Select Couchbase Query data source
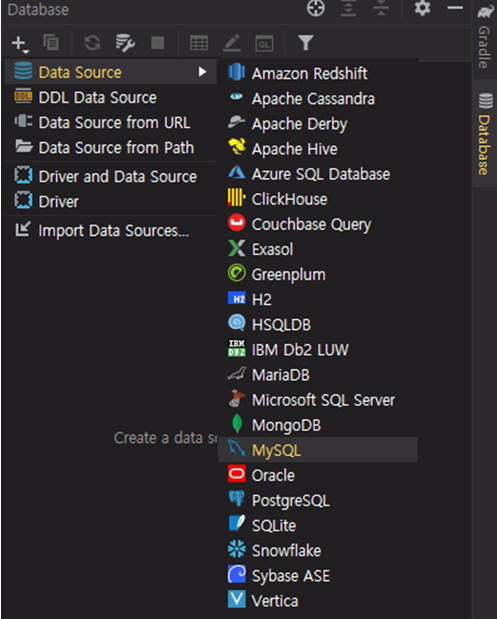This screenshot has height=619, width=497. 318,224
